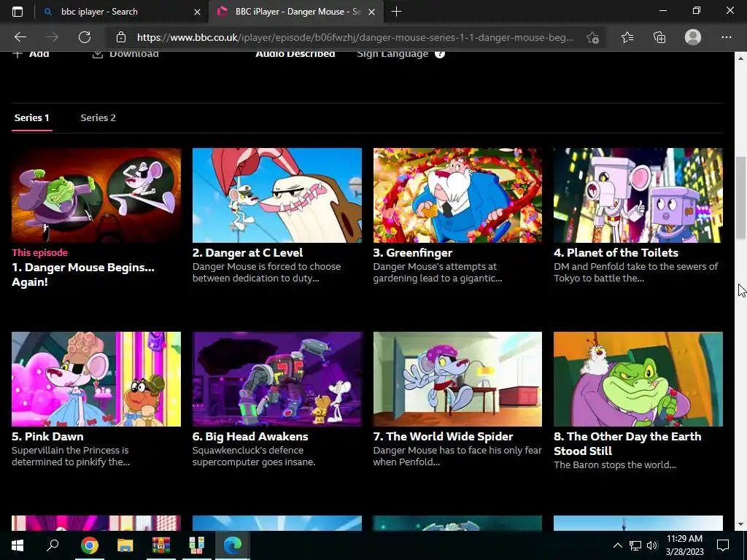Image resolution: width=747 pixels, height=560 pixels.
Task: Refresh the current page
Action: pyautogui.click(x=85, y=37)
